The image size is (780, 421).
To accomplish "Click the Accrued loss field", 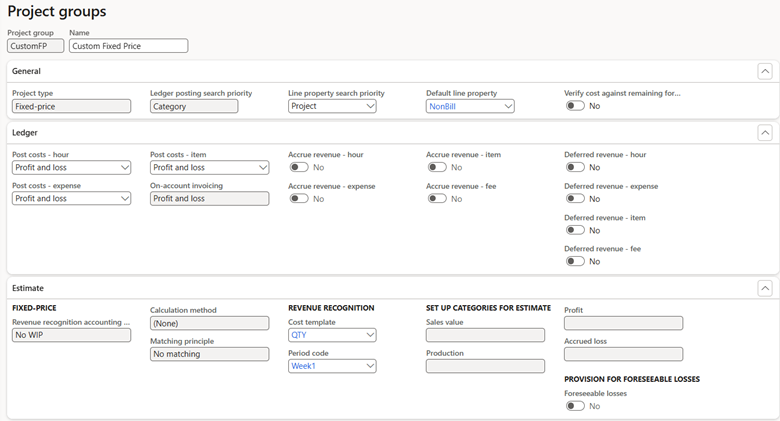I will (623, 354).
